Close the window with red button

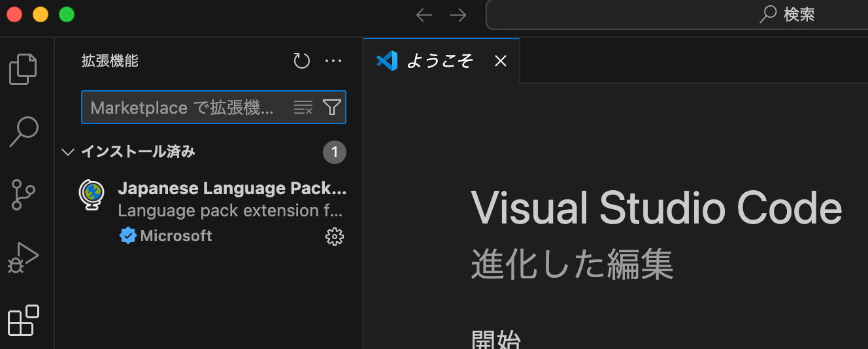[14, 14]
